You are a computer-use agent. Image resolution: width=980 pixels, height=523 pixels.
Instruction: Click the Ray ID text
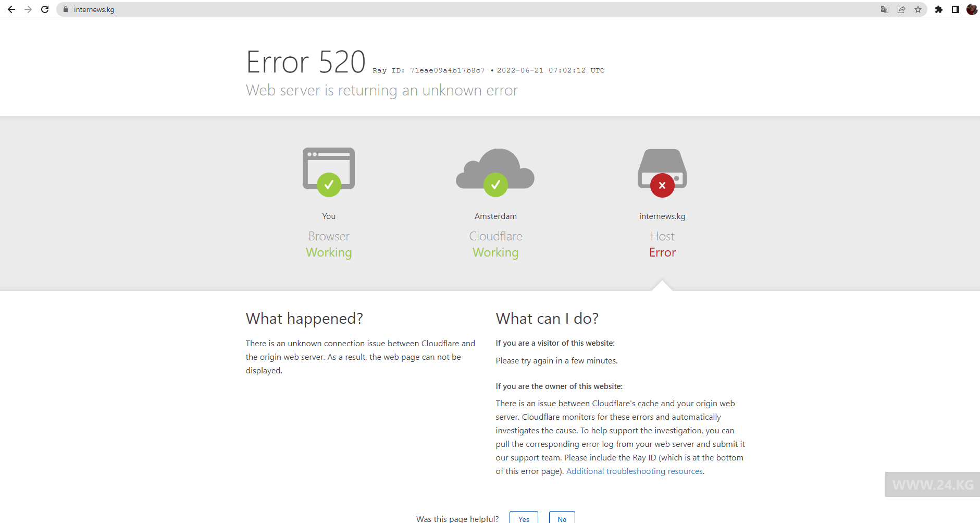coord(428,70)
